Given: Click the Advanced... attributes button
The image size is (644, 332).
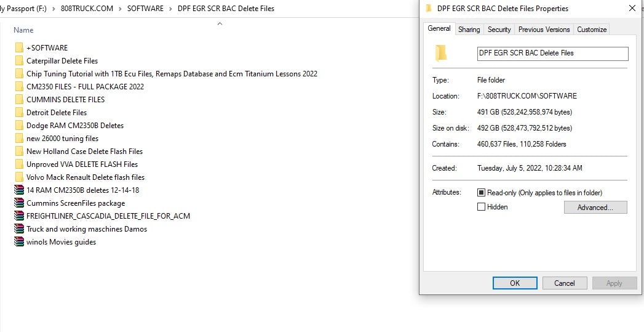Looking at the screenshot, I should 595,208.
